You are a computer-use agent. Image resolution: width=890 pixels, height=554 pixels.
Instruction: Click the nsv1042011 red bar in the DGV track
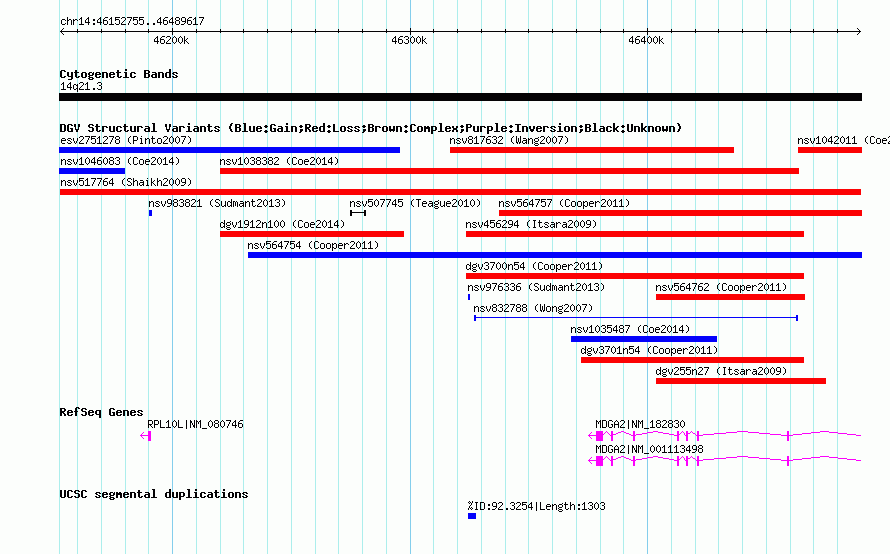pyautogui.click(x=830, y=150)
